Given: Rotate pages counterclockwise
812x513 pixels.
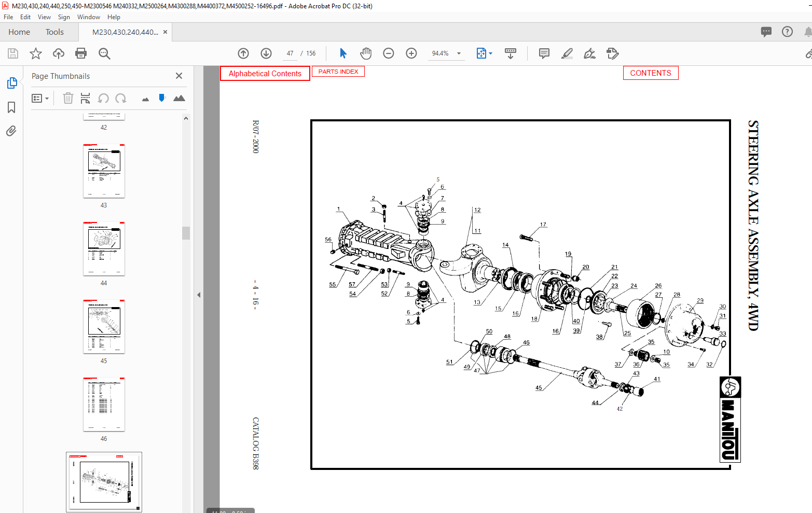Looking at the screenshot, I should (x=103, y=98).
